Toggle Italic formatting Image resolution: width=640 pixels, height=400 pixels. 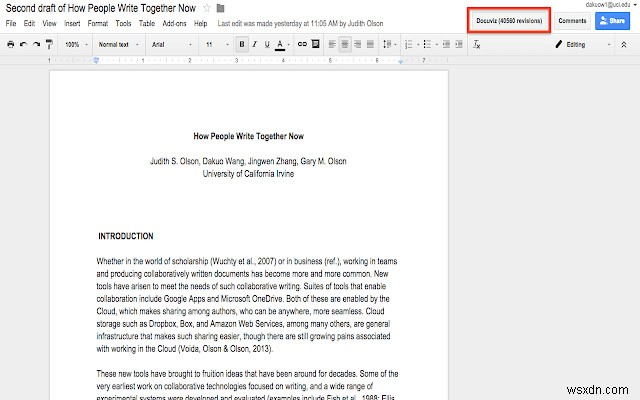[x=254, y=44]
